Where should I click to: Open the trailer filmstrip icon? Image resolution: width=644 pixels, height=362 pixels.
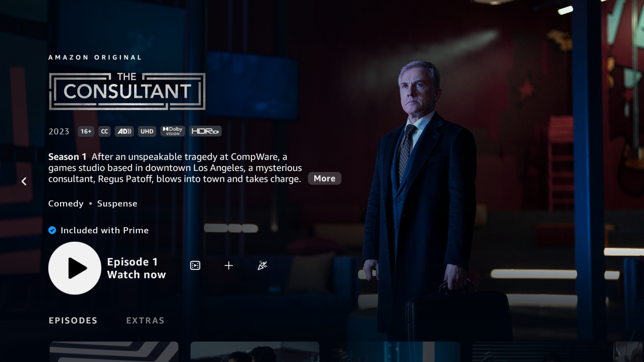pos(195,265)
